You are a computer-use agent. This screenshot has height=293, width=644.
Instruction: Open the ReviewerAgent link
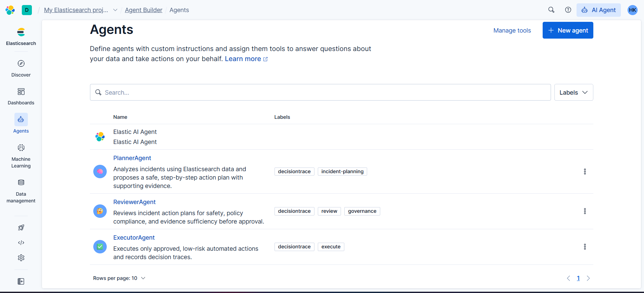pyautogui.click(x=135, y=202)
